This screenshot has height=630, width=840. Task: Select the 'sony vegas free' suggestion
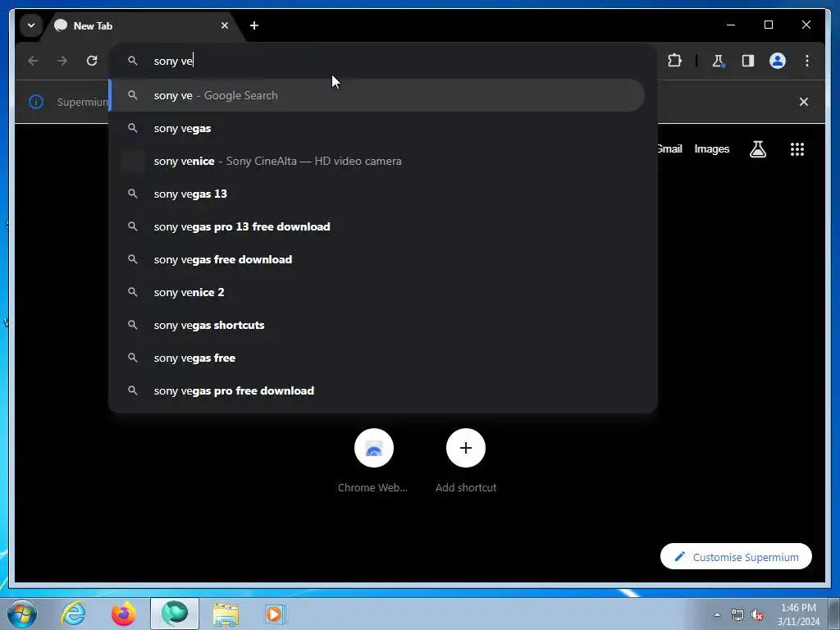377,358
